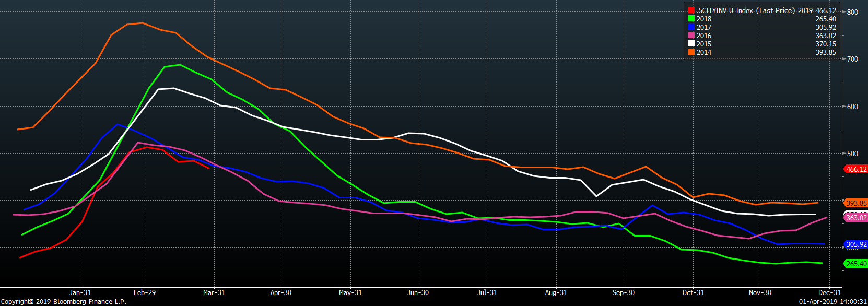Click the 800 value on the y-axis
Image resolution: width=868 pixels, height=306 pixels.
[x=852, y=12]
